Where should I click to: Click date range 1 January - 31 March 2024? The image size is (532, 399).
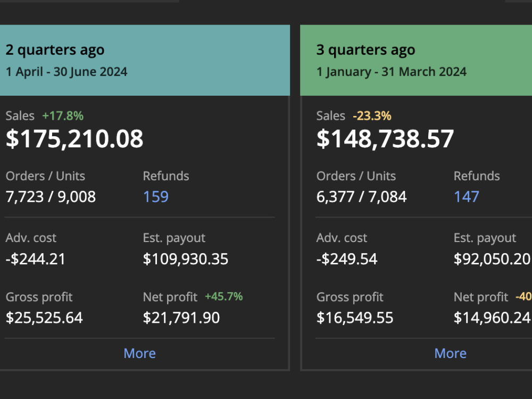click(x=392, y=72)
